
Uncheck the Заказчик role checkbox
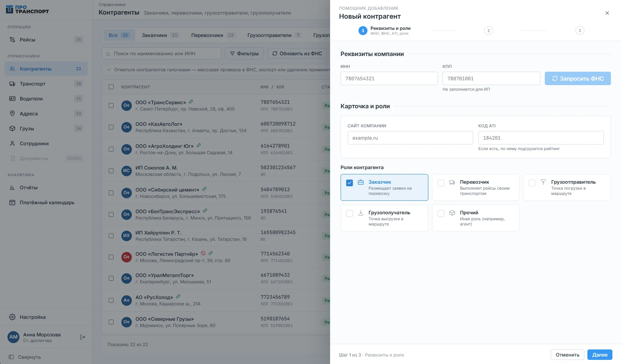pyautogui.click(x=350, y=183)
